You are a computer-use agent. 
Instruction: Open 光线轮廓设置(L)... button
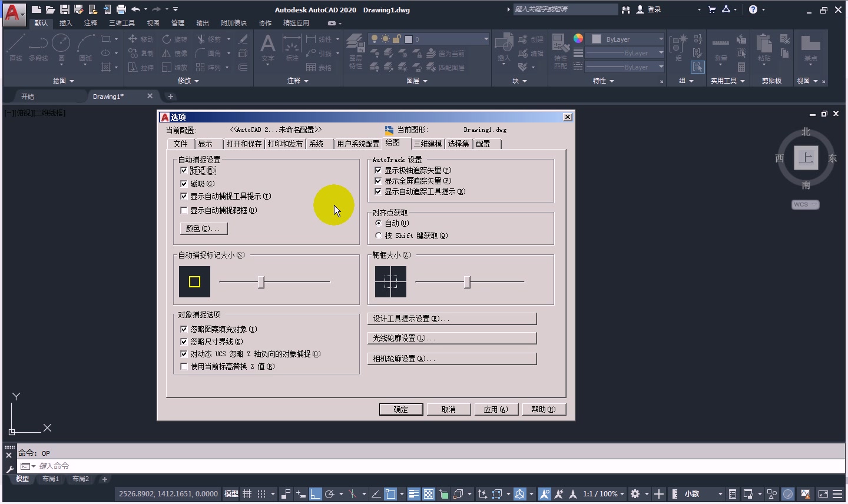(452, 338)
